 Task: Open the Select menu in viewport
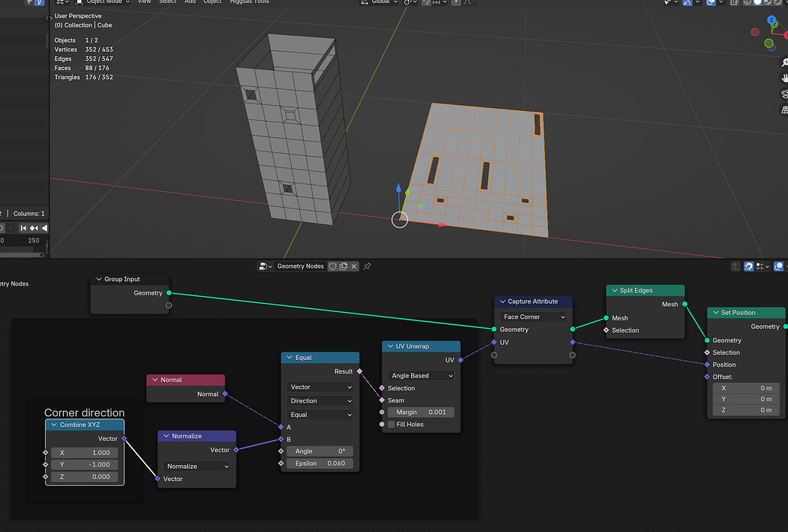click(x=167, y=2)
